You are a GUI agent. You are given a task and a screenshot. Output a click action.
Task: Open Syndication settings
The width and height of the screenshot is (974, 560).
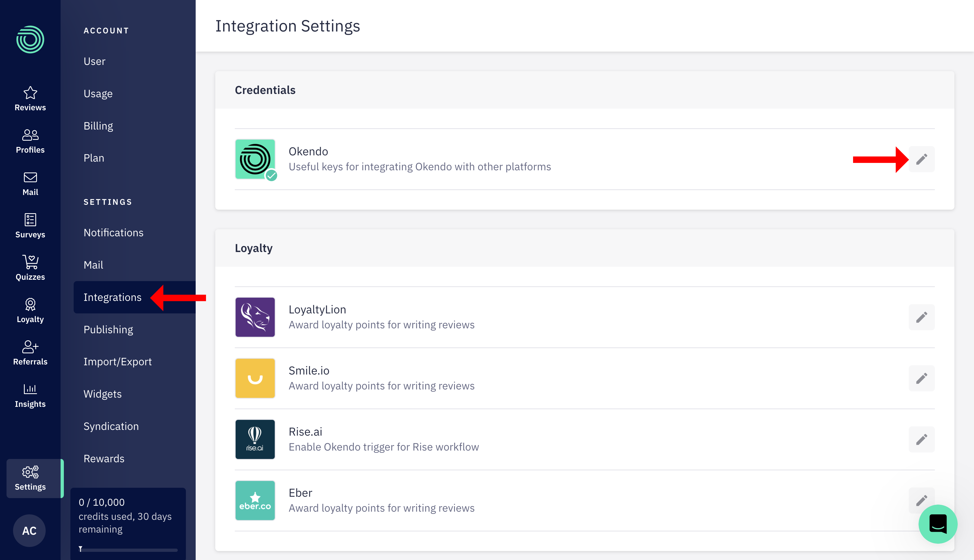click(111, 426)
